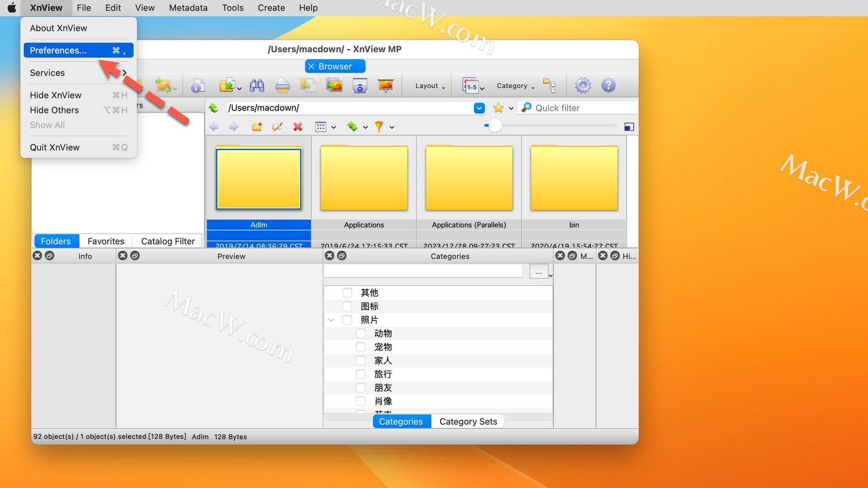Click the ... button in Categories panel
The width and height of the screenshot is (868, 488).
coord(538,272)
